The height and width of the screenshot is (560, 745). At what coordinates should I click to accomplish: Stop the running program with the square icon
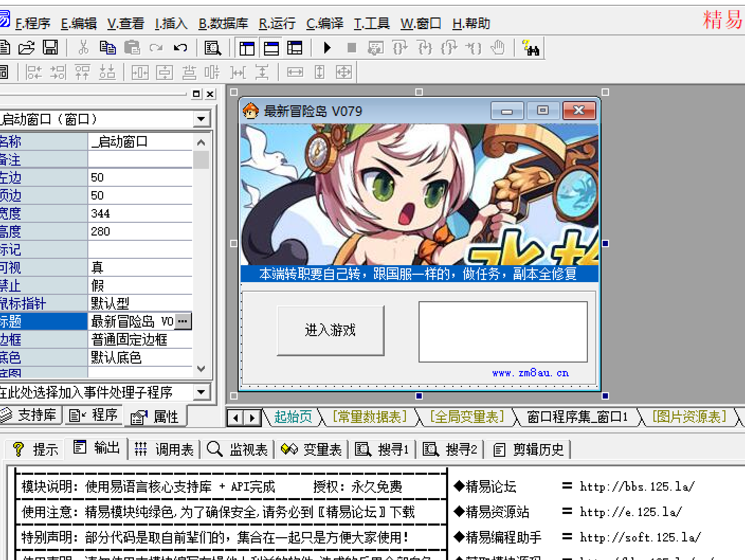352,48
